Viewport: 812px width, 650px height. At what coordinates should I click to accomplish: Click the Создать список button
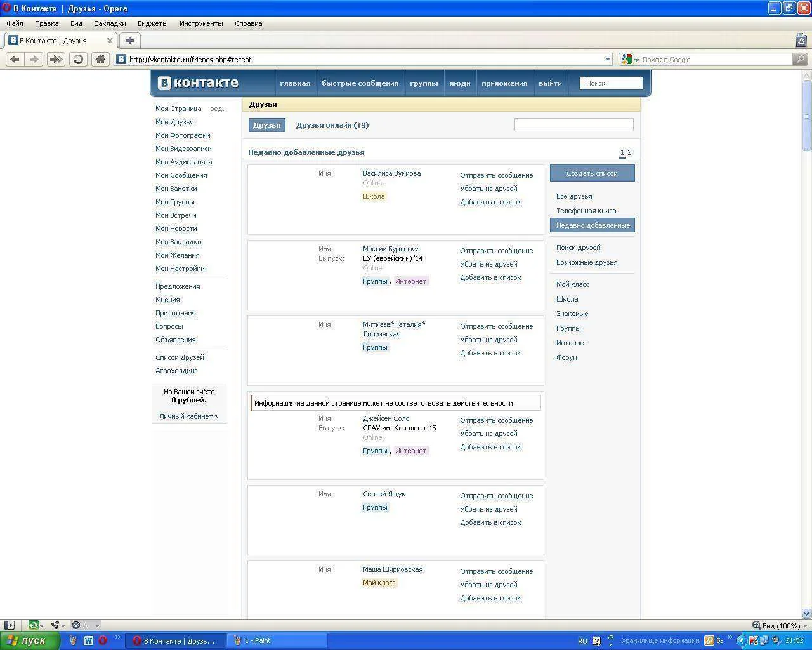pyautogui.click(x=593, y=173)
